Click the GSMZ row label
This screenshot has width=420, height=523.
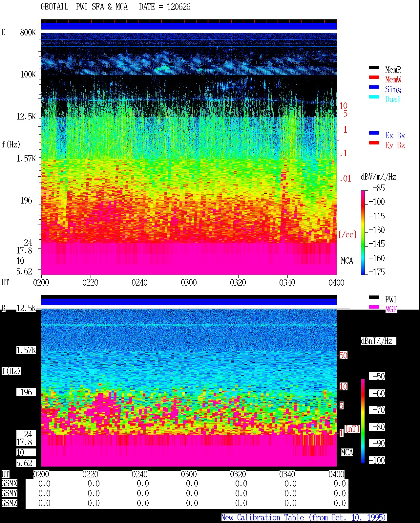click(9, 503)
